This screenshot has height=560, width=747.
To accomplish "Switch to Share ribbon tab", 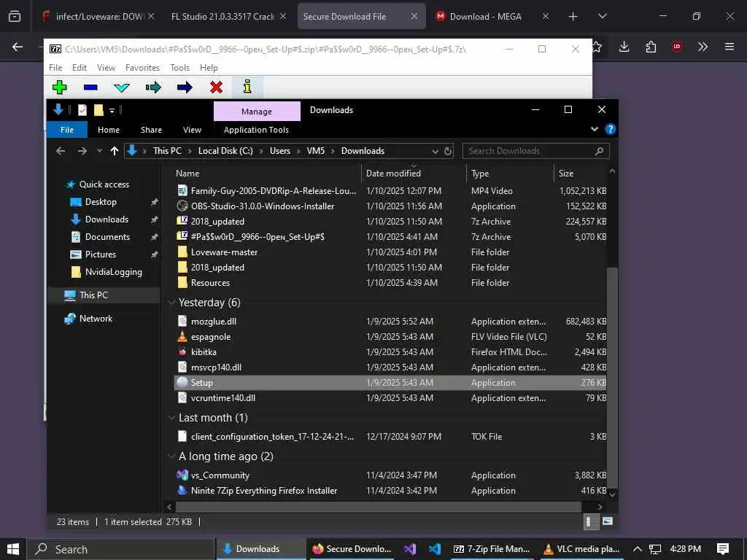I will click(x=151, y=130).
